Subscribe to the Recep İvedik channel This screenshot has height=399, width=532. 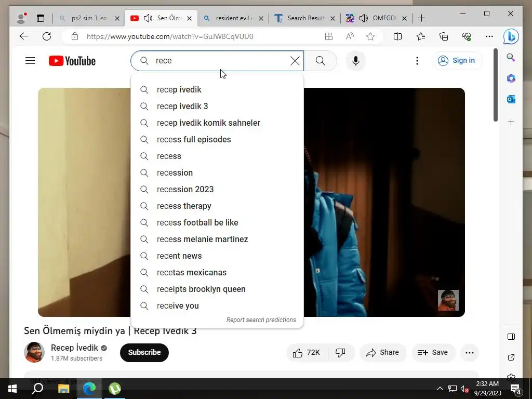144,353
